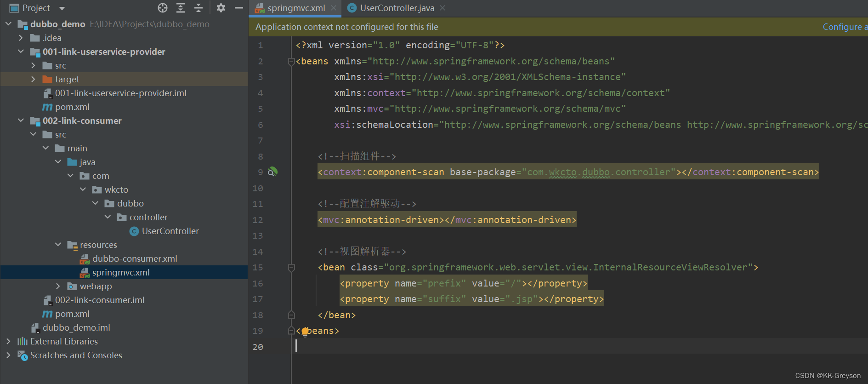Click the base-package value on line 9

point(599,172)
